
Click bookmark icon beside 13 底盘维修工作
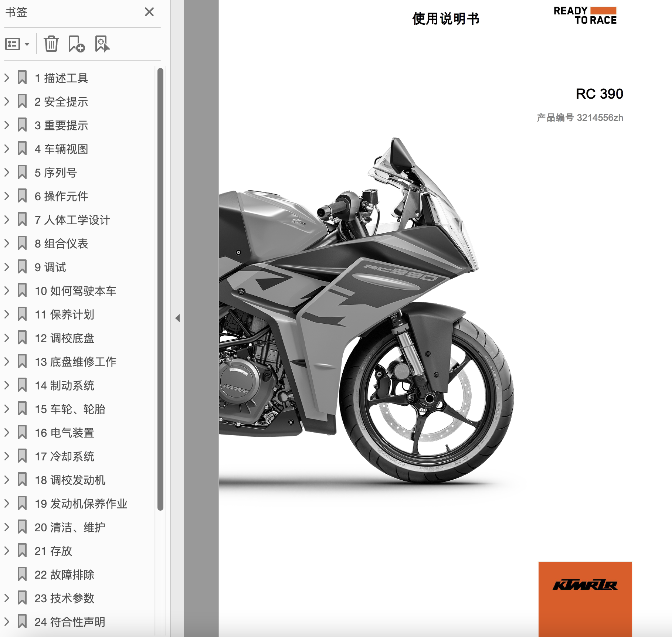coord(22,361)
